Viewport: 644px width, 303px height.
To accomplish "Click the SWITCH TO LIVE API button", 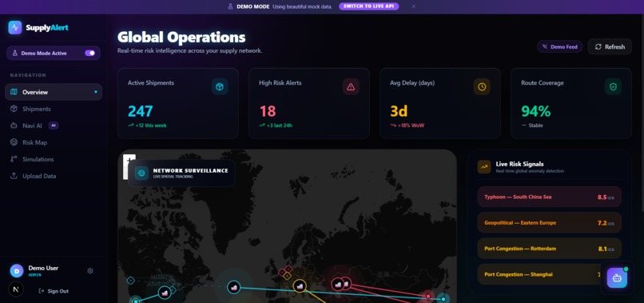I will coord(369,6).
